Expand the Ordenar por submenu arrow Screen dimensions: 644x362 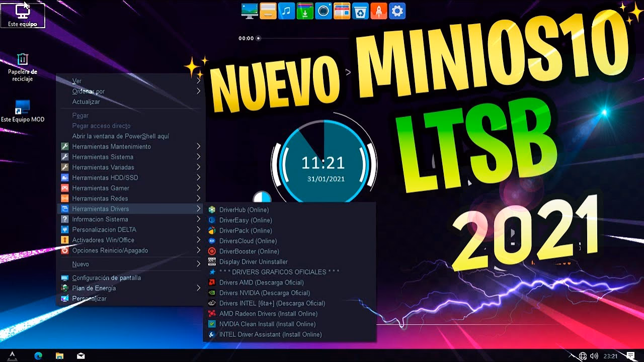click(x=199, y=92)
